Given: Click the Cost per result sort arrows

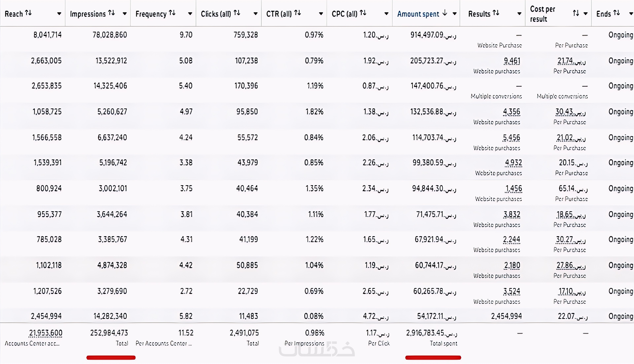Looking at the screenshot, I should (576, 13).
